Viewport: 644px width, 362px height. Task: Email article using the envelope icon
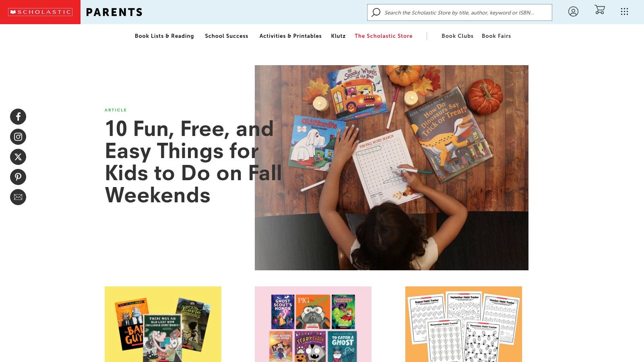18,197
